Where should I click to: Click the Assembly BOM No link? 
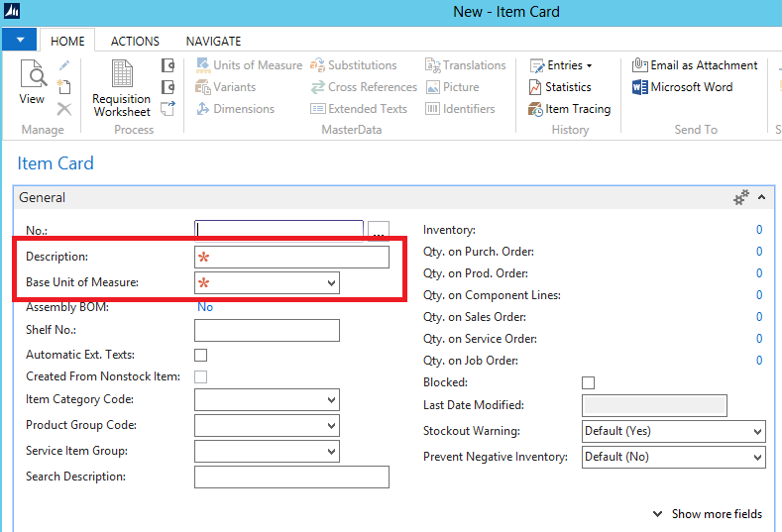[x=205, y=307]
